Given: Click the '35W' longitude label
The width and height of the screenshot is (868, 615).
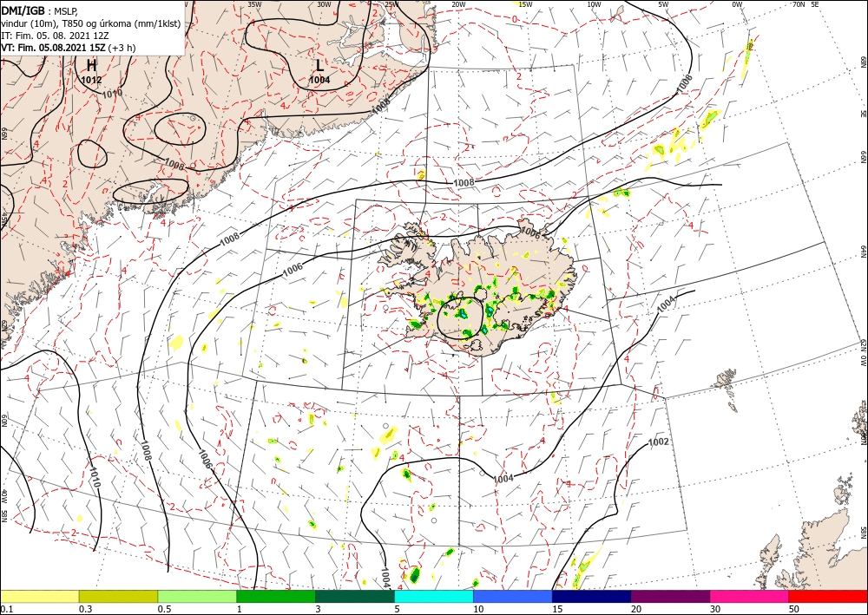Looking at the screenshot, I should tap(254, 4).
